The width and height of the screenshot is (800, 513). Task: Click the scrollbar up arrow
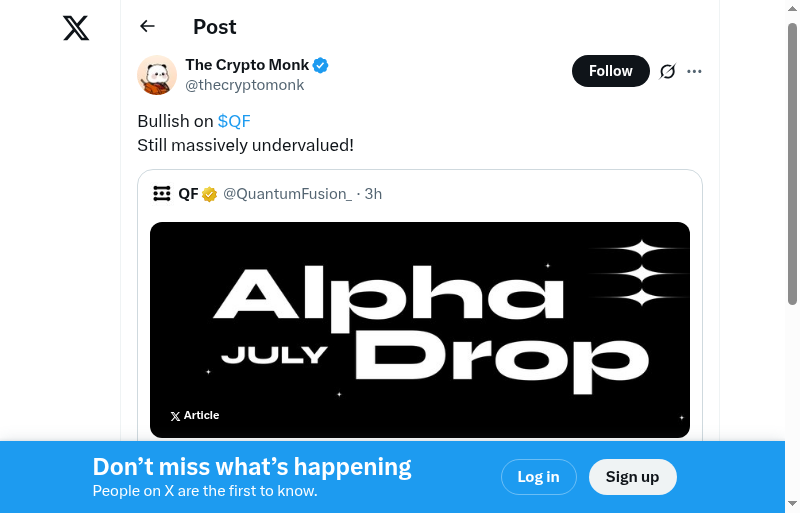coord(793,9)
